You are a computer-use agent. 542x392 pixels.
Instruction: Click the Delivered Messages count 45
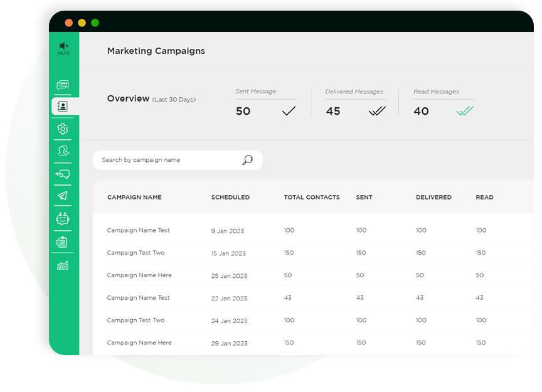(333, 111)
